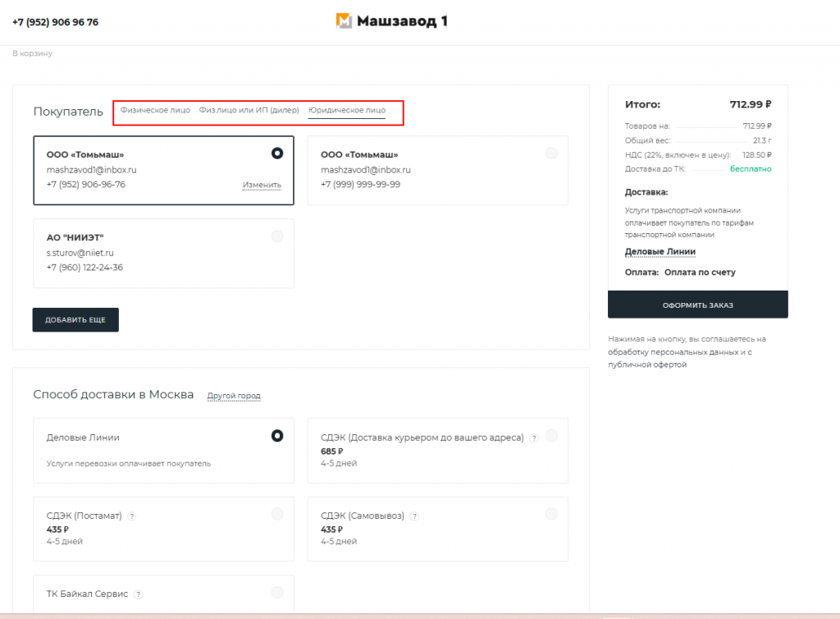The width and height of the screenshot is (840, 619).
Task: Open the Юридическое лицо tab
Action: [x=347, y=110]
